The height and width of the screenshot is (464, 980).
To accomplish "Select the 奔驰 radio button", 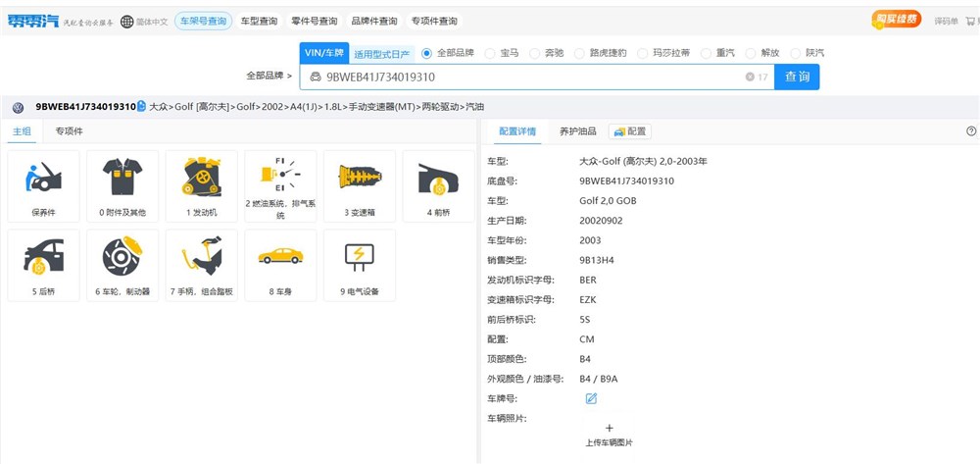I will click(x=534, y=53).
